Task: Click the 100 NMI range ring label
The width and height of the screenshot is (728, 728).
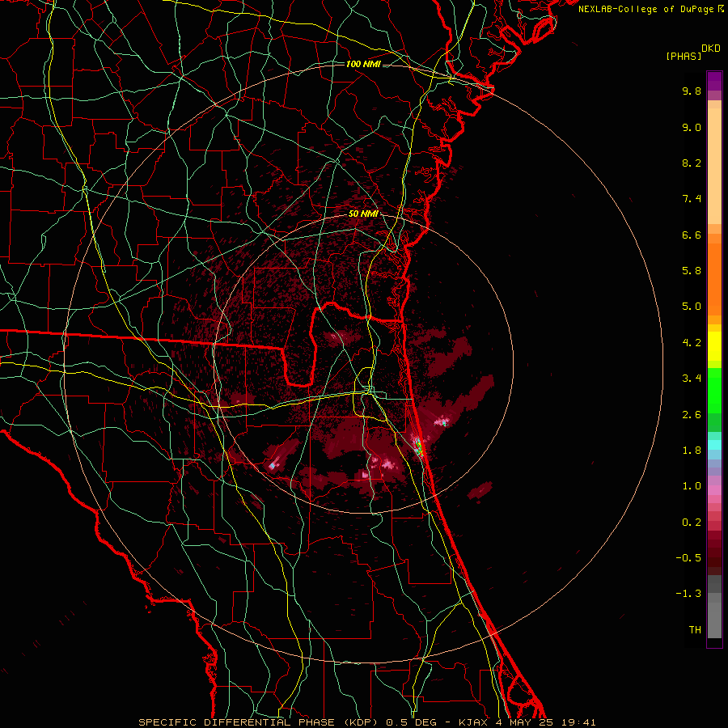Action: (363, 64)
